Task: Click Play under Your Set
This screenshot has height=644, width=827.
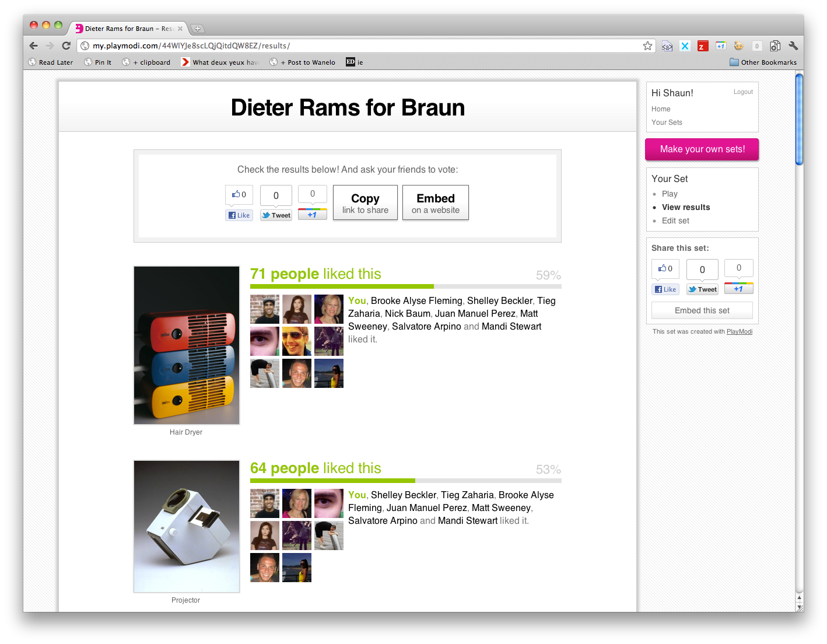Action: pos(670,194)
